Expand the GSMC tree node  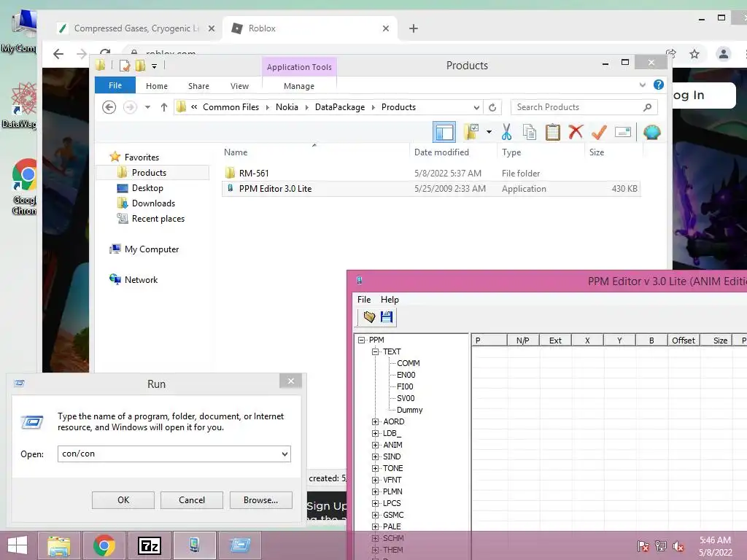[x=376, y=515]
